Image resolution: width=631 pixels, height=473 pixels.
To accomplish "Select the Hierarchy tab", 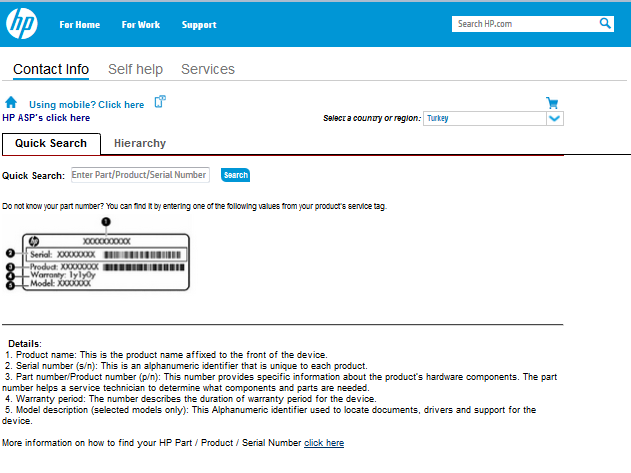I will (140, 144).
